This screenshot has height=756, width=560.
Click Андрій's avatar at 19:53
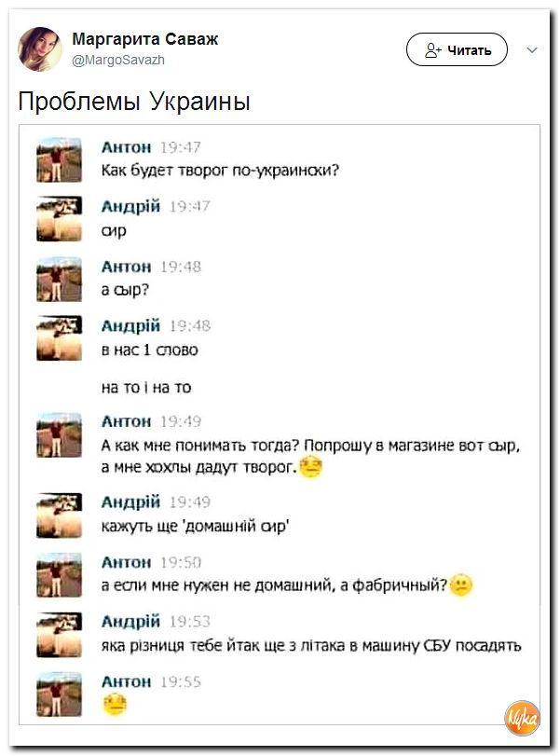pyautogui.click(x=60, y=635)
